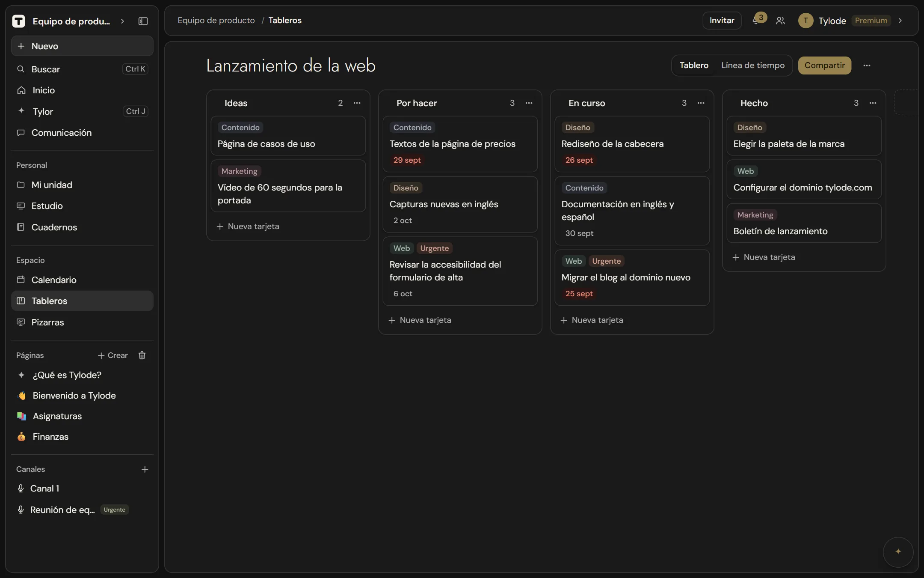This screenshot has height=578, width=924.
Task: Open Por hacer column options menu
Action: (x=529, y=103)
